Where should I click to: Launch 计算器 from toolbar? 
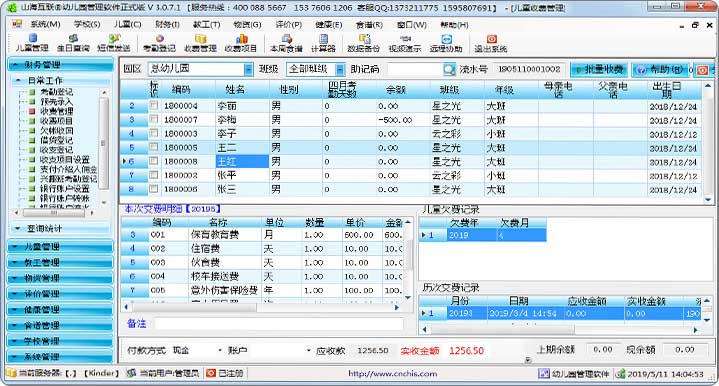[323, 43]
